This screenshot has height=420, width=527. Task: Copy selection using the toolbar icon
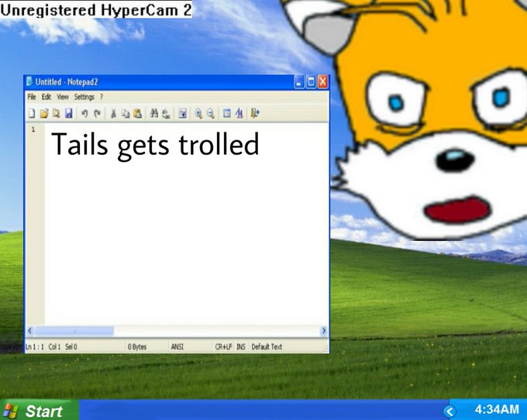126,114
